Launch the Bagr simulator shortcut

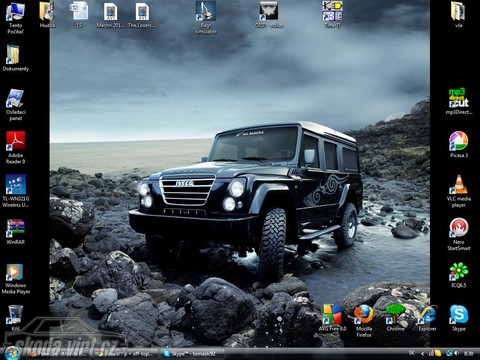(x=206, y=18)
